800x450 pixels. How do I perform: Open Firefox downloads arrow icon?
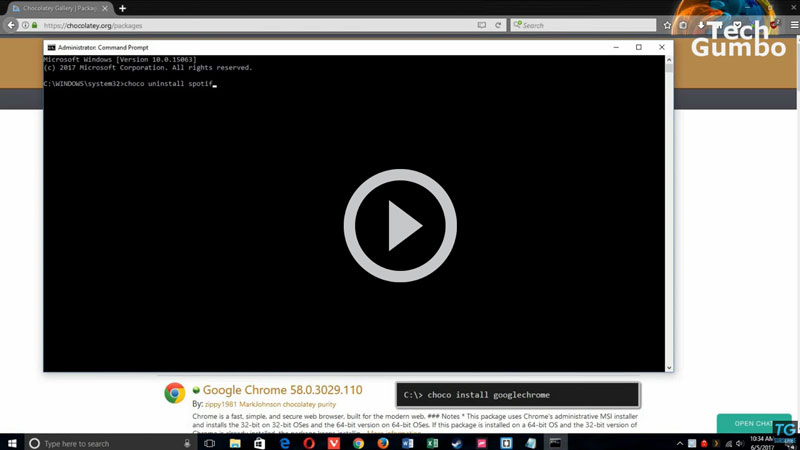701,25
